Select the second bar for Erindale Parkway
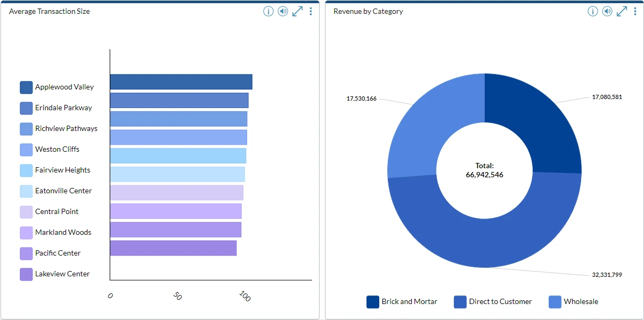The height and width of the screenshot is (320, 644). coord(180,100)
